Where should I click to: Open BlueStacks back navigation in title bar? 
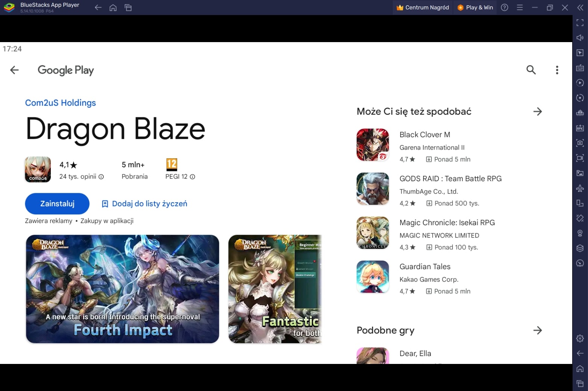[x=98, y=8]
